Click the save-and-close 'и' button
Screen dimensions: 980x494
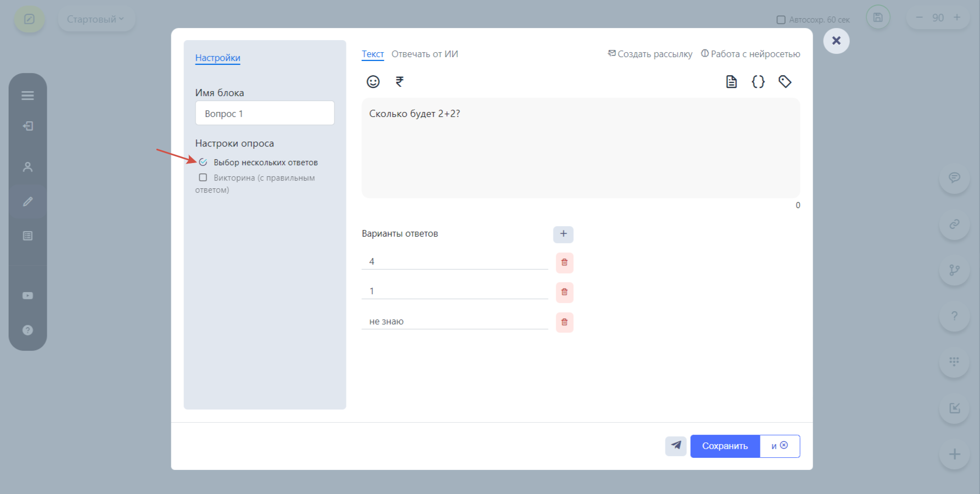780,446
